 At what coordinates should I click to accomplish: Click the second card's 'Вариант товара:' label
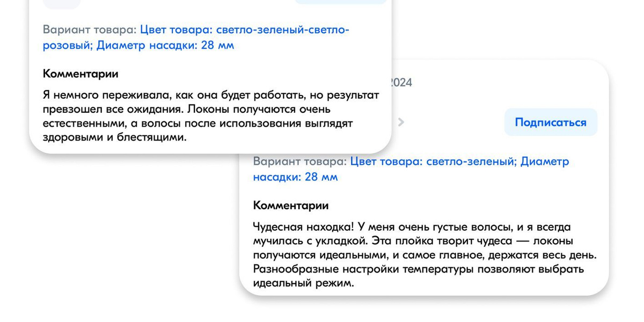click(x=300, y=162)
